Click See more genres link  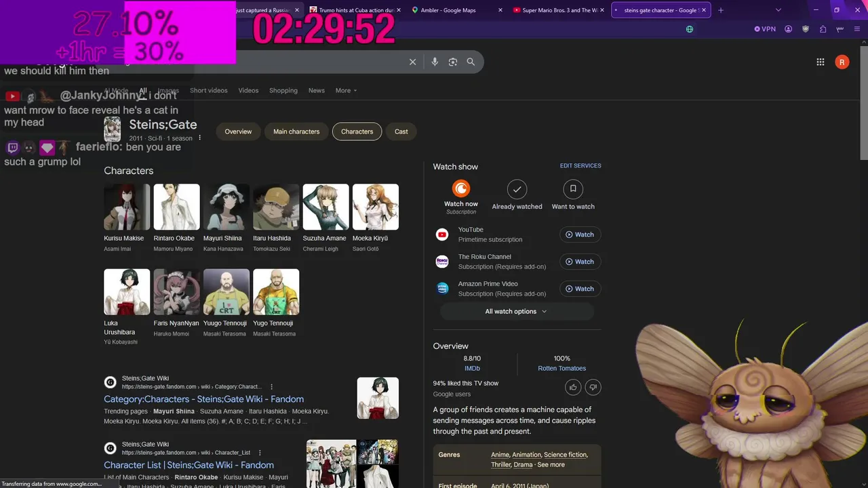click(551, 465)
